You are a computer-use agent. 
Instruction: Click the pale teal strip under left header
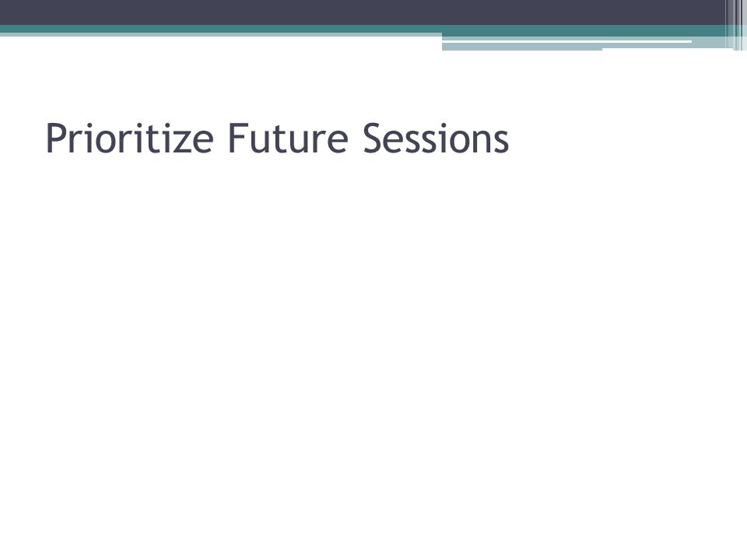[221, 35]
